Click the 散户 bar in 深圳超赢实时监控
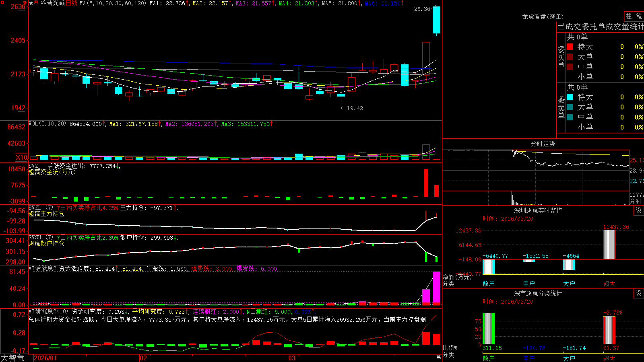Viewport: 644px width, 362px height. 489,267
